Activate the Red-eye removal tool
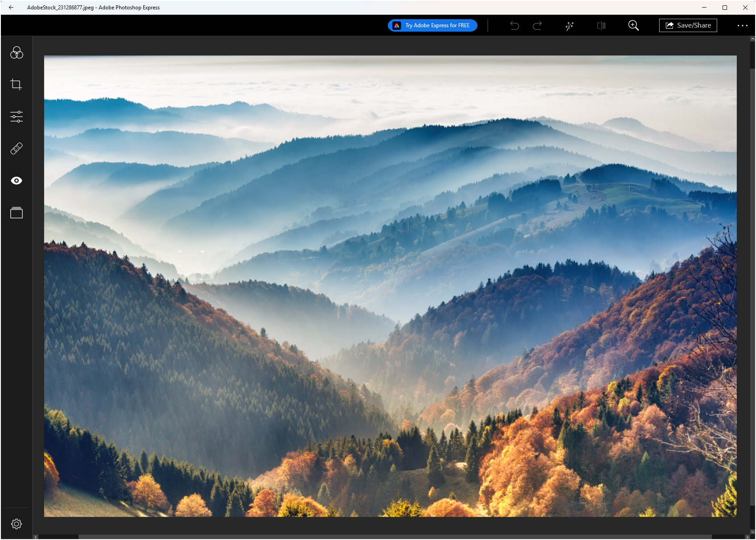 point(16,180)
